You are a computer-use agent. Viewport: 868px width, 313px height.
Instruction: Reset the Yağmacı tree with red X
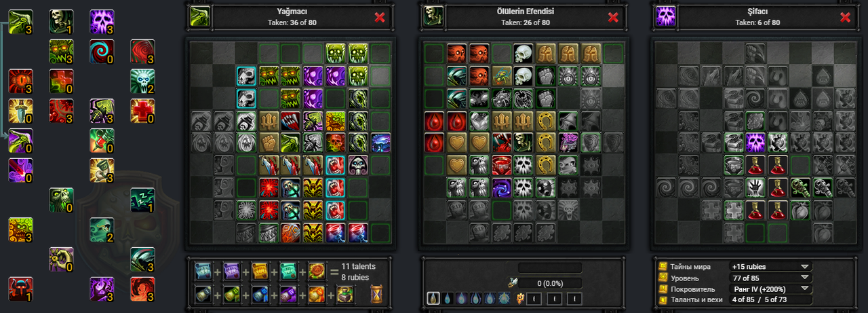[x=380, y=18]
